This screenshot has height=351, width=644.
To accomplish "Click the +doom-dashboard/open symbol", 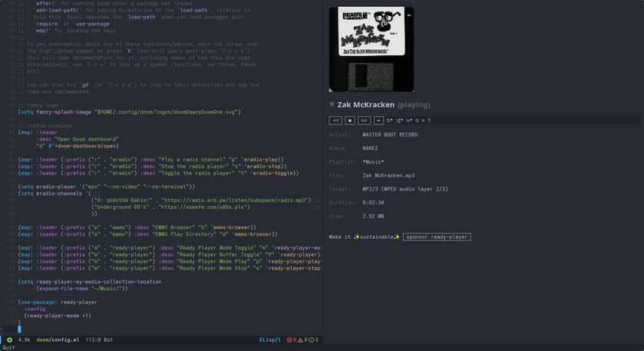I will click(x=86, y=146).
